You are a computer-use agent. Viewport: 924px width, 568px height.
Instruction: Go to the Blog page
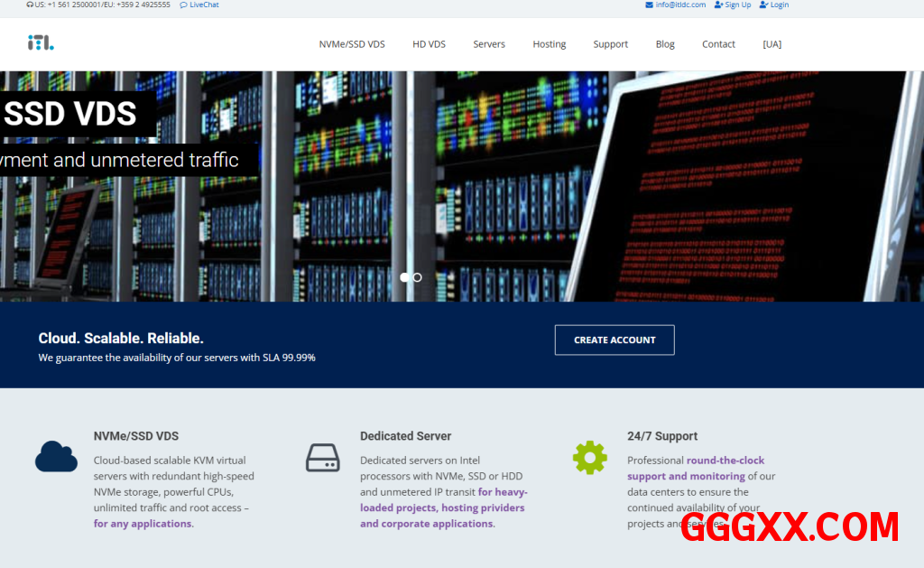pyautogui.click(x=665, y=44)
